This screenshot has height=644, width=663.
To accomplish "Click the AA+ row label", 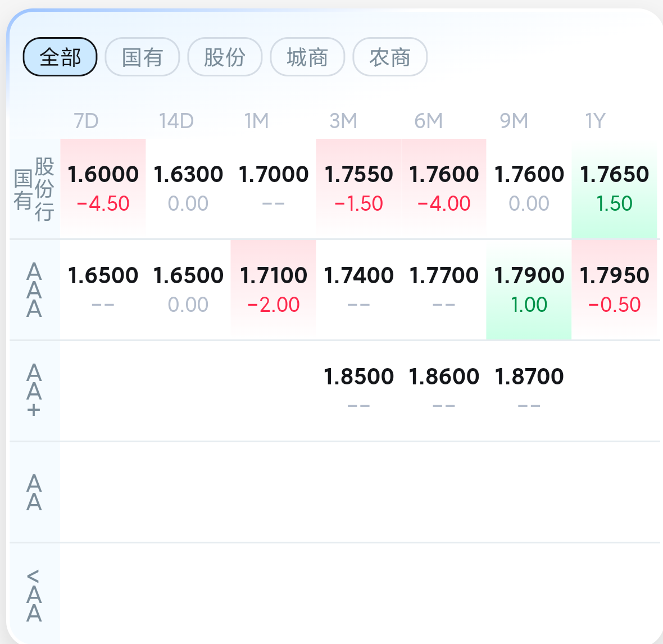I will [35, 391].
